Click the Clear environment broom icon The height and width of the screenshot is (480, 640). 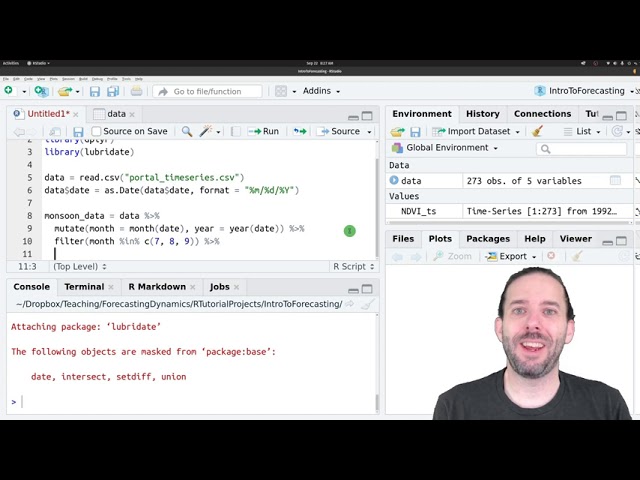click(538, 131)
